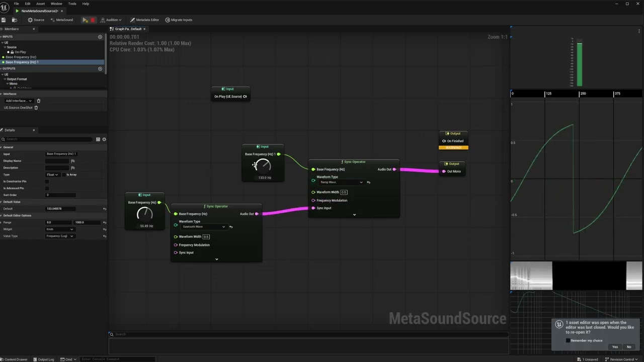The image size is (644, 362).
Task: Select On Play member item
Action: 20,52
